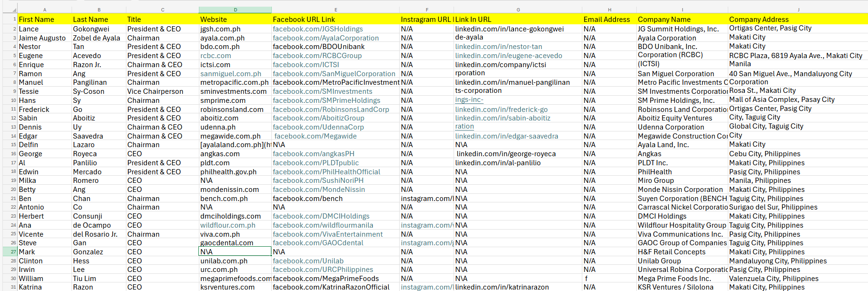The image size is (868, 291).
Task: Open the facebook.com/Unilab link
Action: 308,261
